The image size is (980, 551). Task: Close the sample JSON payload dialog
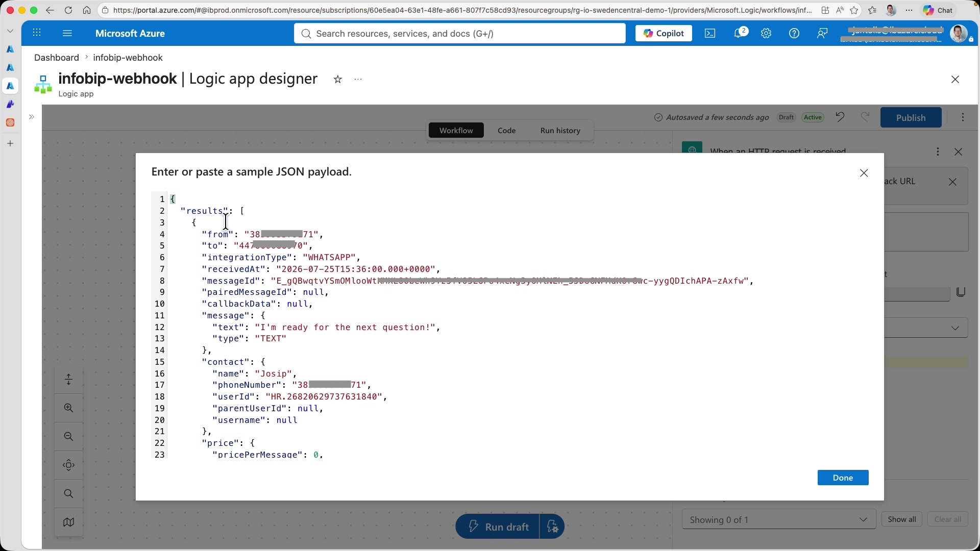pos(864,173)
